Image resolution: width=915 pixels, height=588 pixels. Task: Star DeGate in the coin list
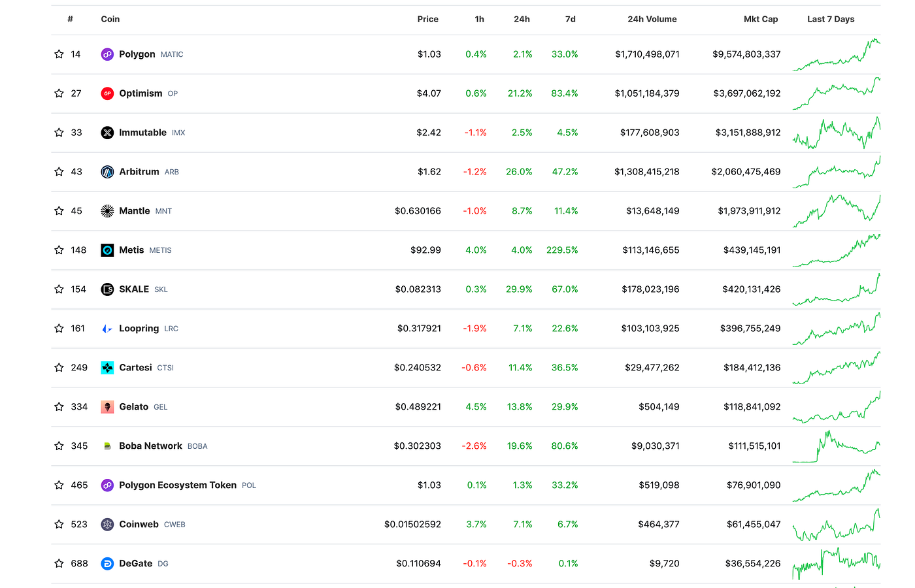pyautogui.click(x=59, y=564)
